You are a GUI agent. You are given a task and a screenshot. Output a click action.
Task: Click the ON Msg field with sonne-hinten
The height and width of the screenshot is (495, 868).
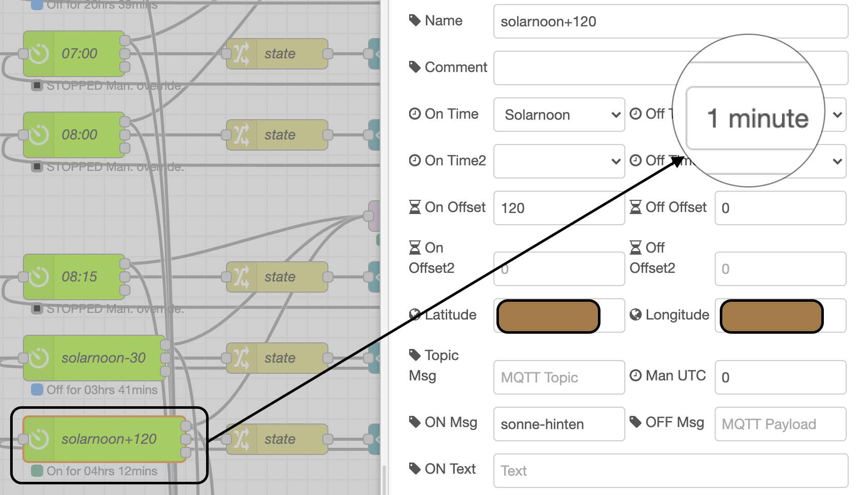tap(558, 424)
